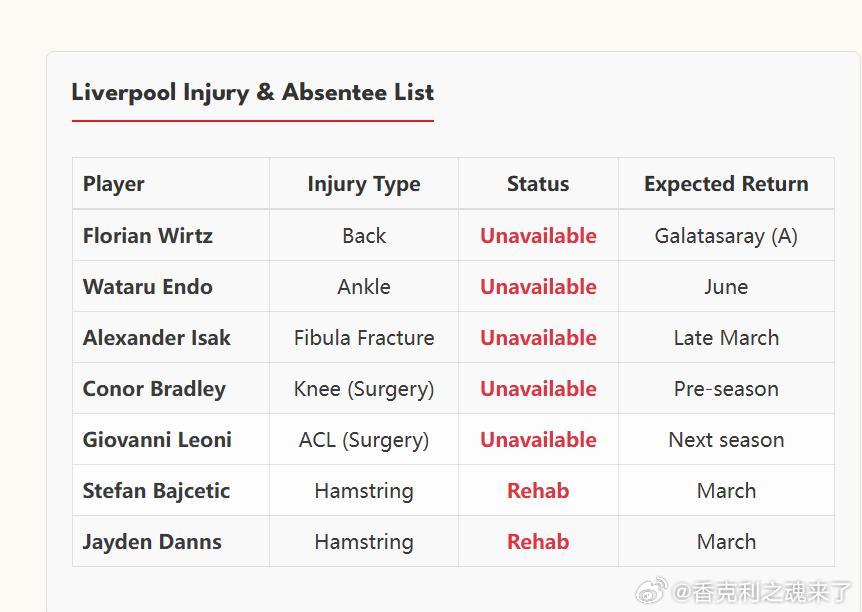Select the Knee (Surgery) injury cell
862x612 pixels.
coord(364,389)
